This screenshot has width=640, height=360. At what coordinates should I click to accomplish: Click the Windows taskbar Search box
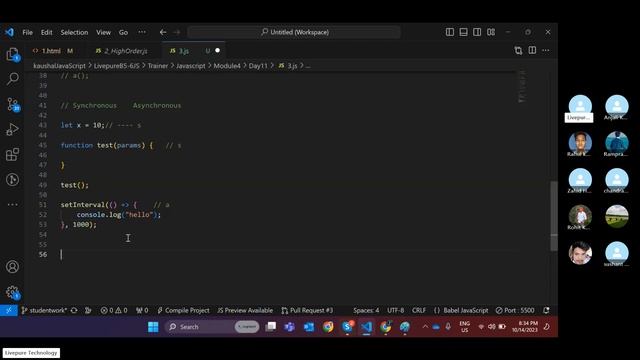tap(212, 327)
